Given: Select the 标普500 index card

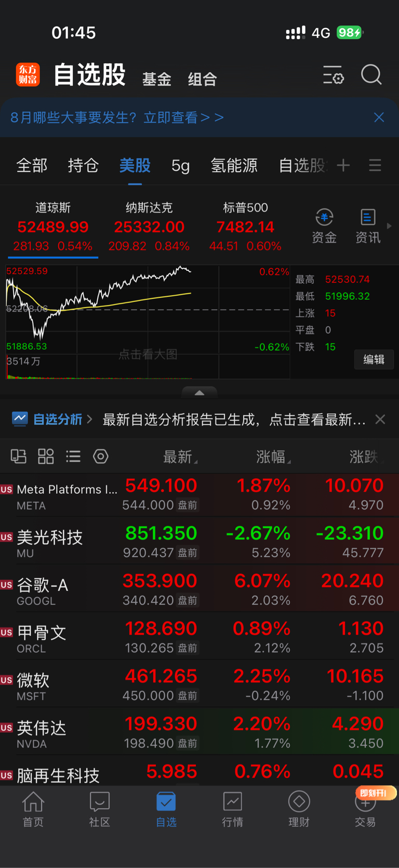Looking at the screenshot, I should (245, 227).
